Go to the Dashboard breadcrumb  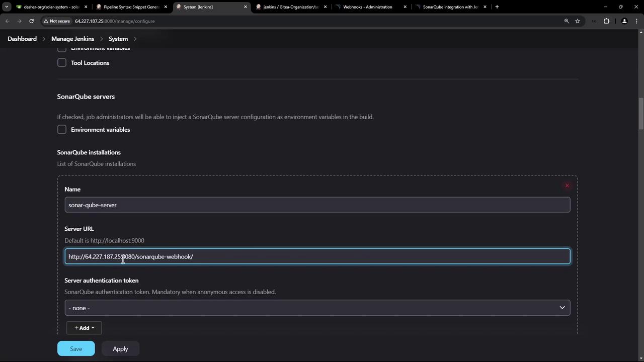pos(22,39)
